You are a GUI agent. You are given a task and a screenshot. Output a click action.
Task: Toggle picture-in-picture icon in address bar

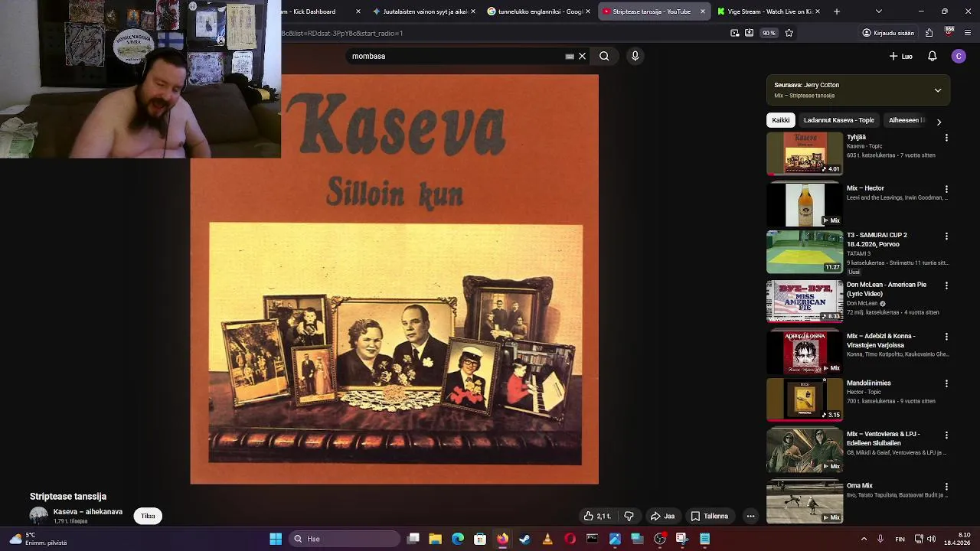click(735, 33)
